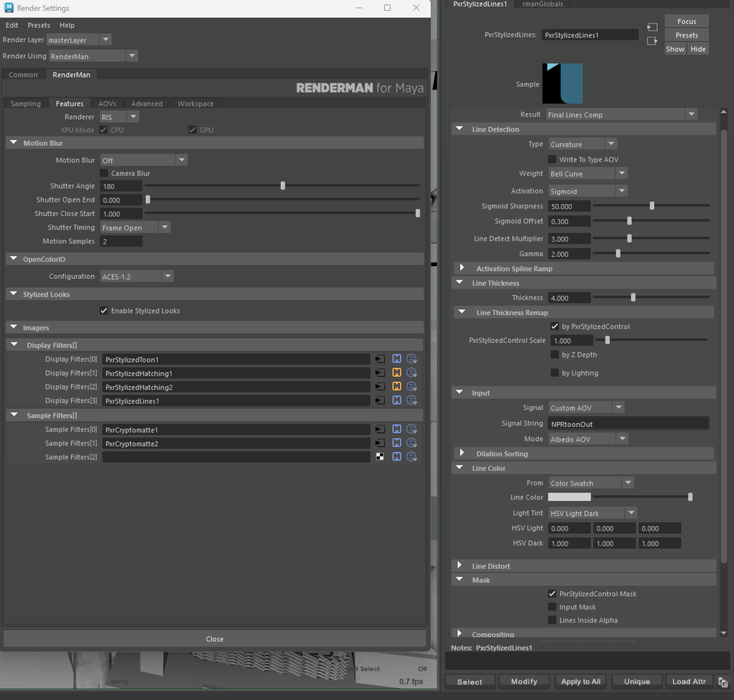Screen dimensions: 734x700
Task: Enable Write To Type AOV checkbox
Action: tap(553, 159)
